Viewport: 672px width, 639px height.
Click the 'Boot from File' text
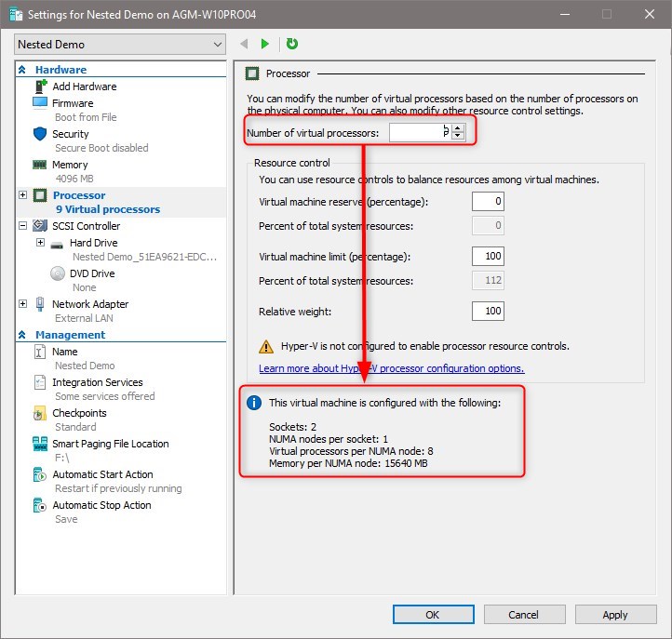(86, 117)
